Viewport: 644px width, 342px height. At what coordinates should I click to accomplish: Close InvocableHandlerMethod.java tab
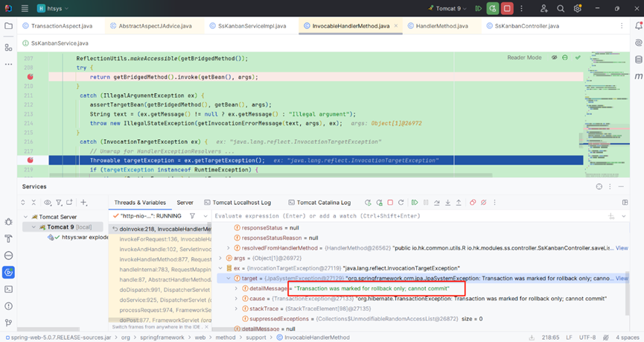[x=396, y=26]
